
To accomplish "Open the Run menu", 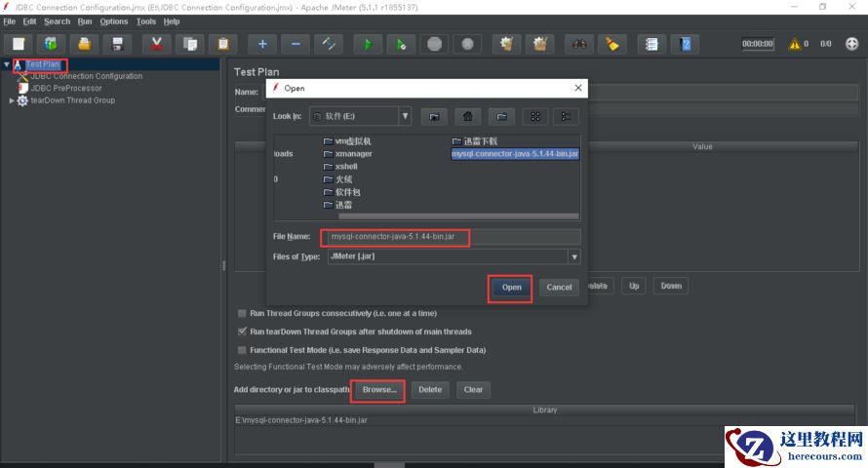I will [x=85, y=21].
